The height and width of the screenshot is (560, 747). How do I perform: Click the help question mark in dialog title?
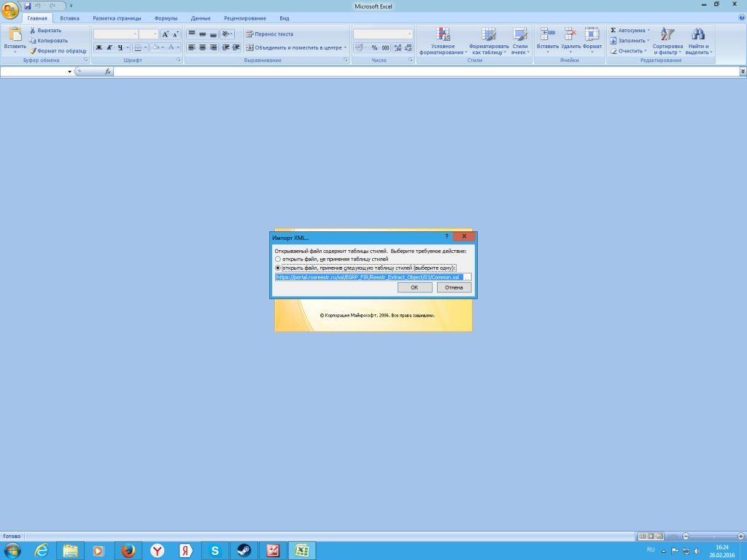coord(446,237)
